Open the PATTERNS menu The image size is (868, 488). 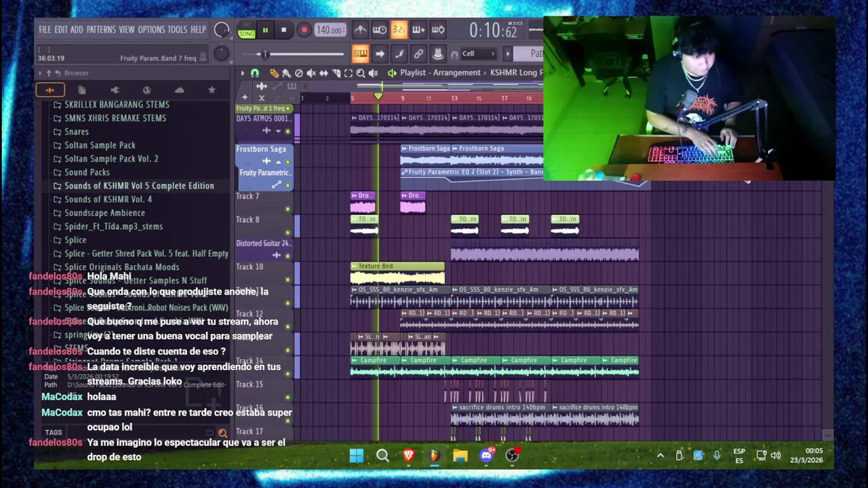tap(101, 30)
